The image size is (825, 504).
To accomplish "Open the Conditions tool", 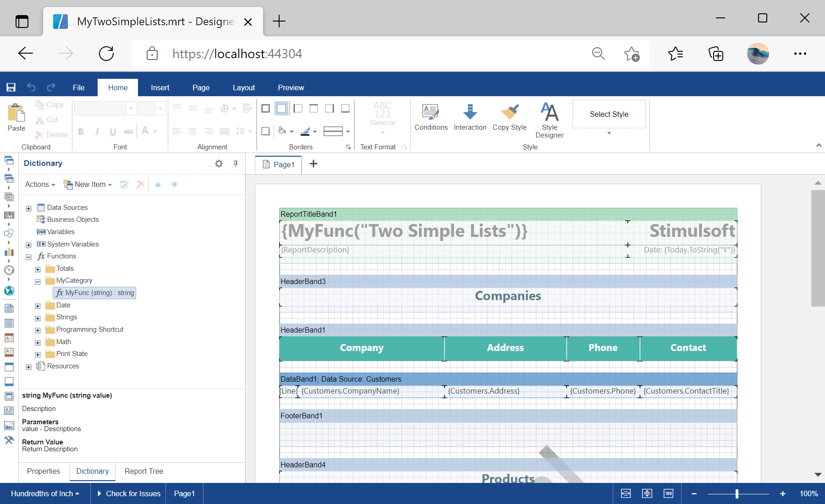I will [431, 117].
